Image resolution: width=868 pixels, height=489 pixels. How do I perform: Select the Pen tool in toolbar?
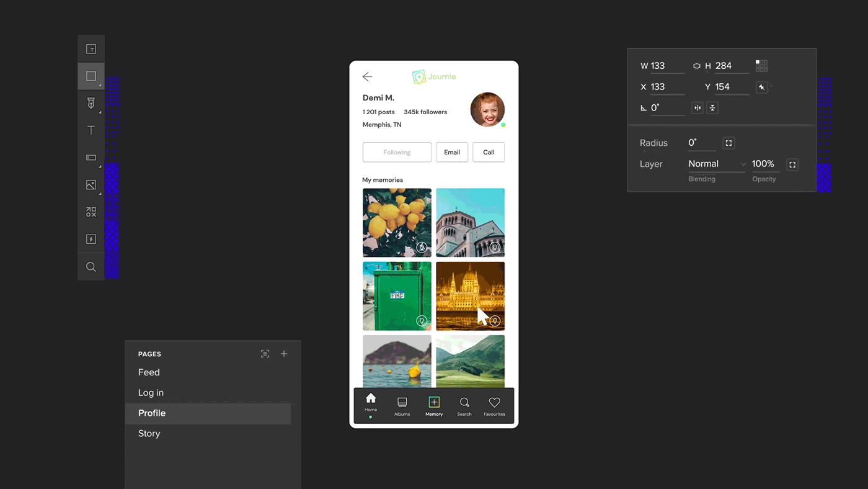[91, 103]
